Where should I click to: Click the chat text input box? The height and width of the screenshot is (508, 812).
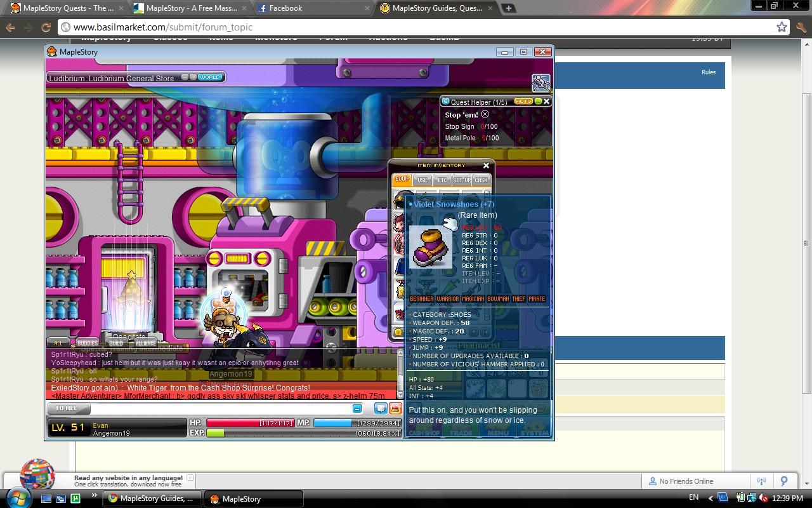(x=222, y=408)
